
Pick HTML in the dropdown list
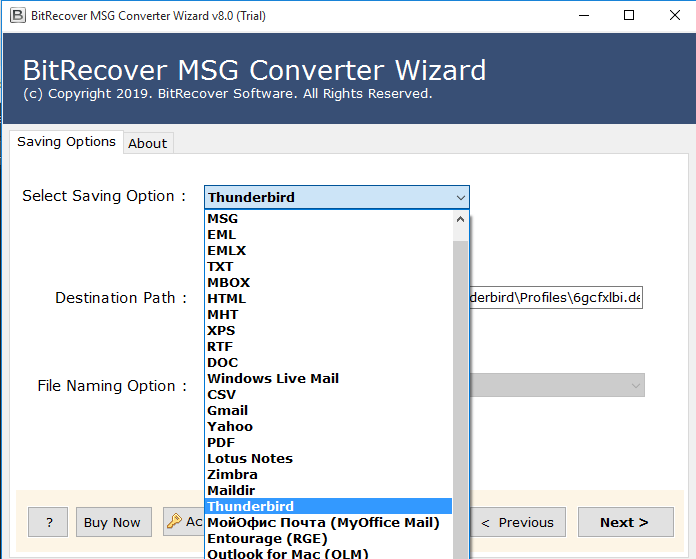pyautogui.click(x=328, y=298)
